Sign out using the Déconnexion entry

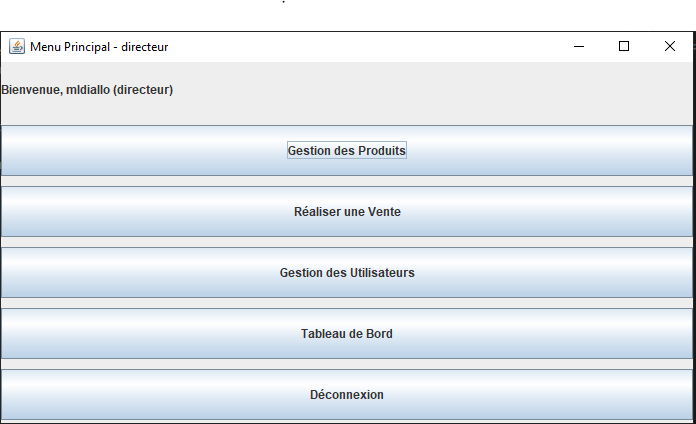click(x=347, y=394)
